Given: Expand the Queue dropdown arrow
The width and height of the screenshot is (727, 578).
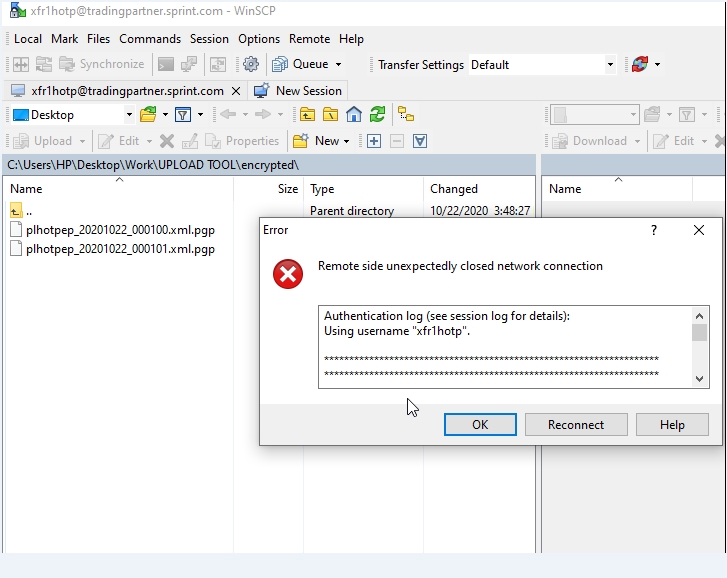Looking at the screenshot, I should (337, 64).
